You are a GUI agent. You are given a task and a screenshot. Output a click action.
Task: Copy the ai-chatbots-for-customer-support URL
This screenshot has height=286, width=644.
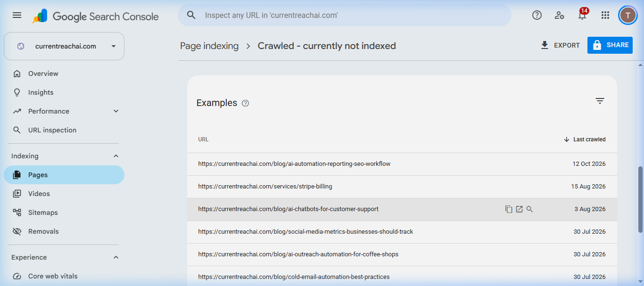tap(509, 209)
